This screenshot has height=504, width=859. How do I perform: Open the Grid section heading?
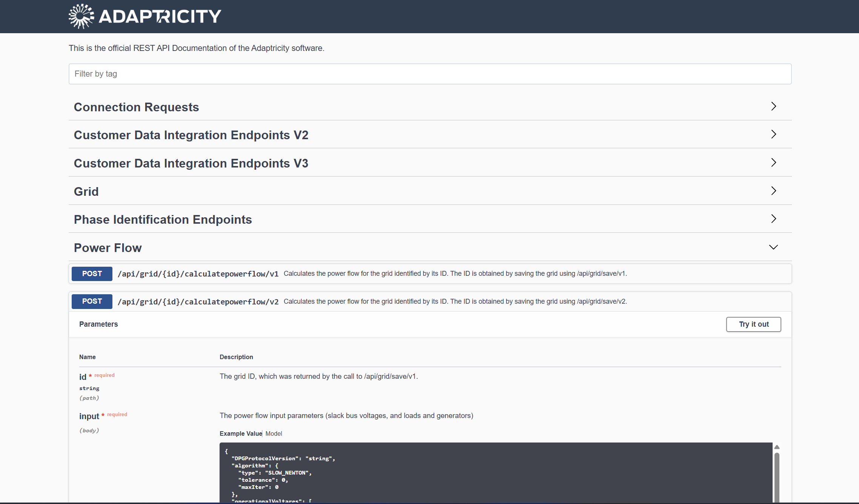click(x=86, y=192)
